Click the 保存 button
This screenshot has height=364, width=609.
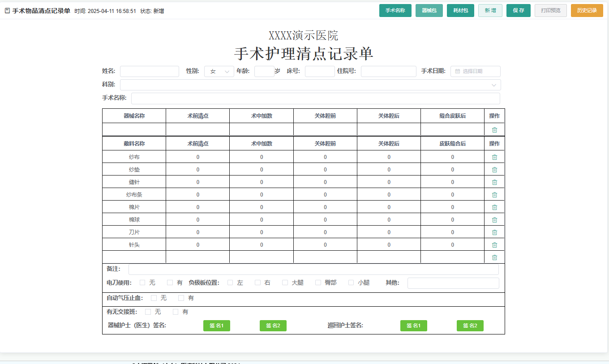[518, 10]
